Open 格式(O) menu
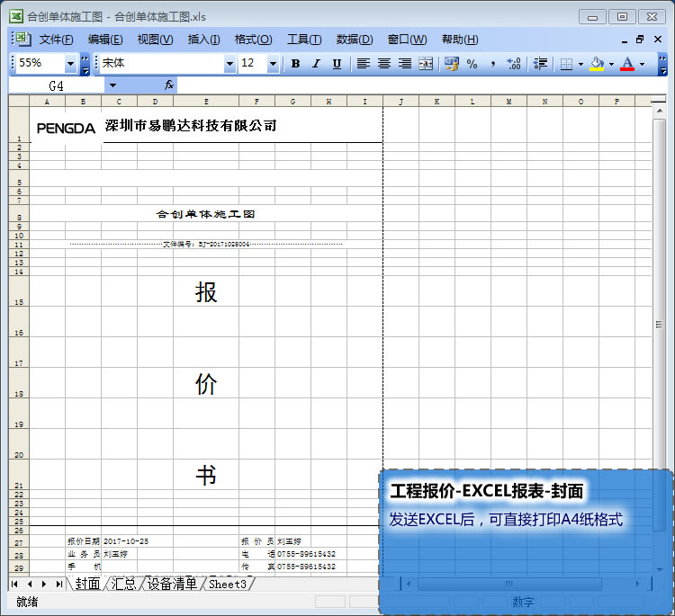This screenshot has width=675, height=616. click(x=253, y=40)
